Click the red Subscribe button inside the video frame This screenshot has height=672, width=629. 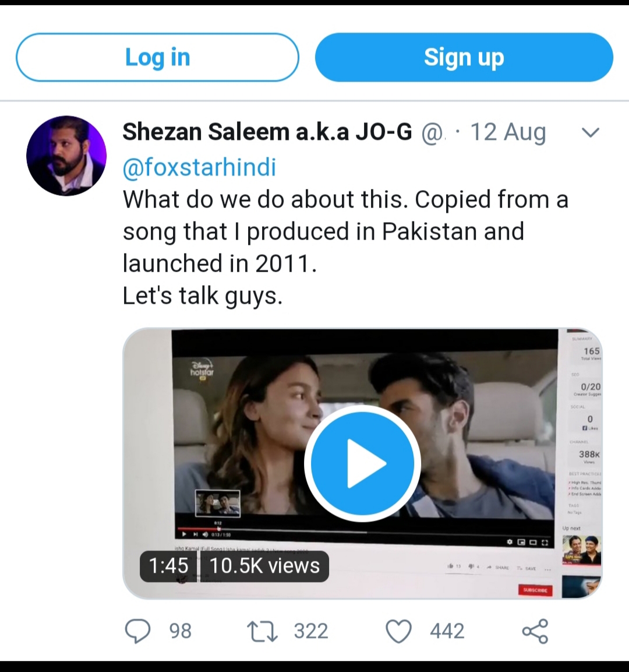click(x=535, y=590)
